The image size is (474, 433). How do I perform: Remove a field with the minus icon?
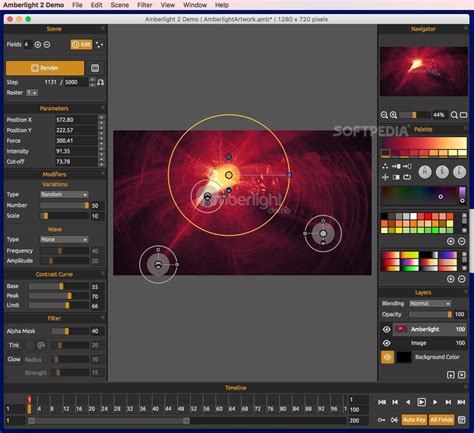[x=47, y=44]
